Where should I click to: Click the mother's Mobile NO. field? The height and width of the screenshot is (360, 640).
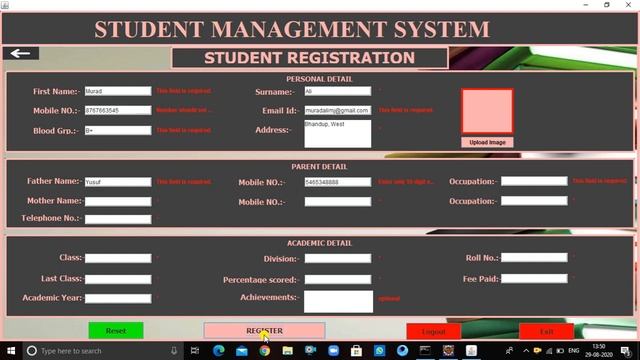pyautogui.click(x=338, y=201)
